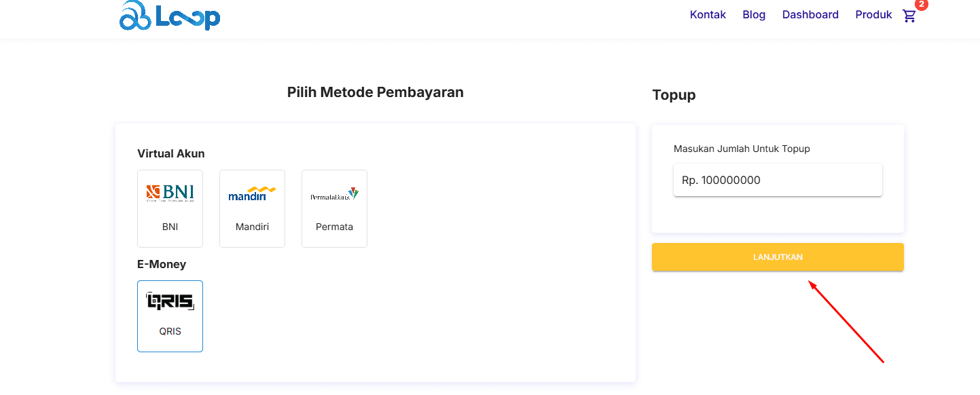Select BNI as payment method
Image resolution: width=980 pixels, height=395 pixels.
coord(170,208)
